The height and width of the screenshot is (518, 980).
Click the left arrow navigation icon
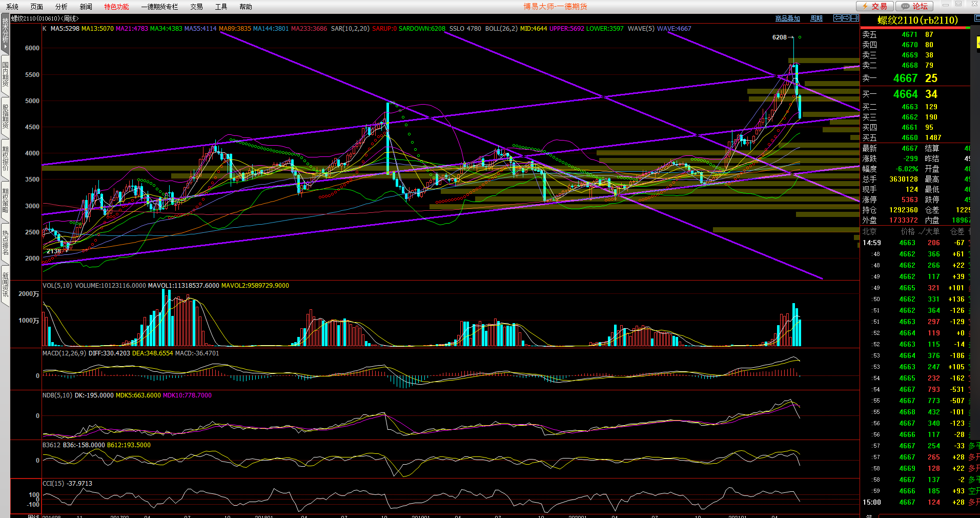tap(838, 18)
